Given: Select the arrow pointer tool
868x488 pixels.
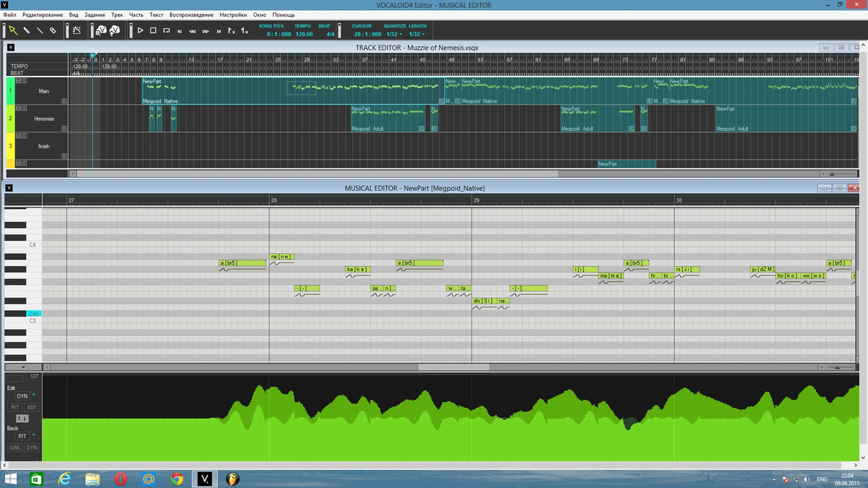Looking at the screenshot, I should 13,30.
